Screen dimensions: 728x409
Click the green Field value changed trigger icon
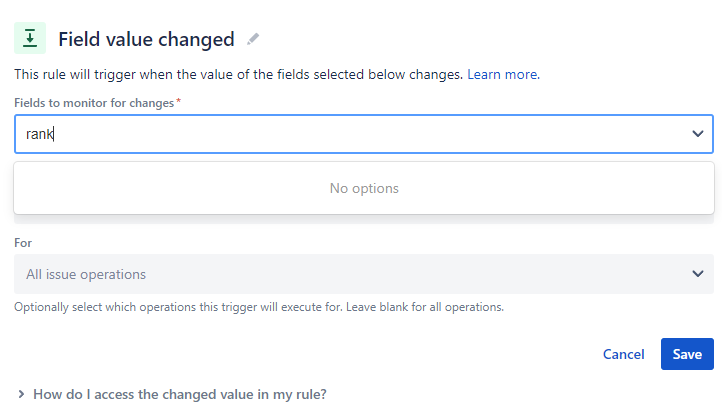point(30,38)
